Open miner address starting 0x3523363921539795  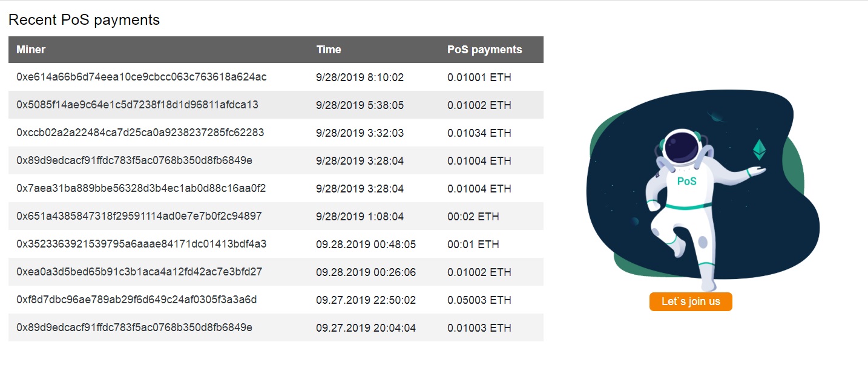tap(142, 244)
